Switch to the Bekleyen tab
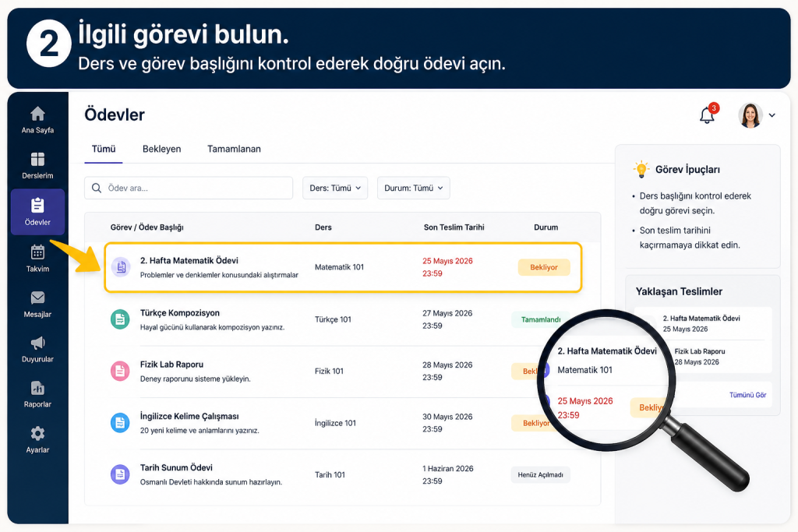The width and height of the screenshot is (798, 532). [162, 149]
